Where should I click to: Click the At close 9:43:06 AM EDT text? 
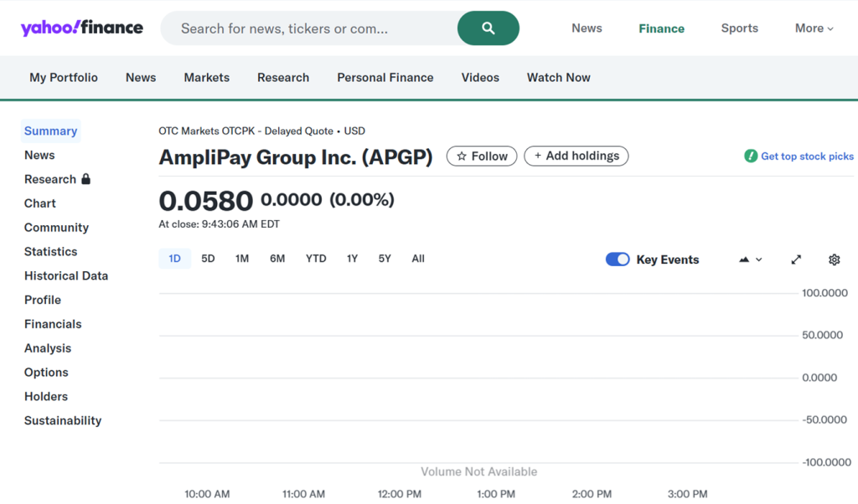(219, 224)
